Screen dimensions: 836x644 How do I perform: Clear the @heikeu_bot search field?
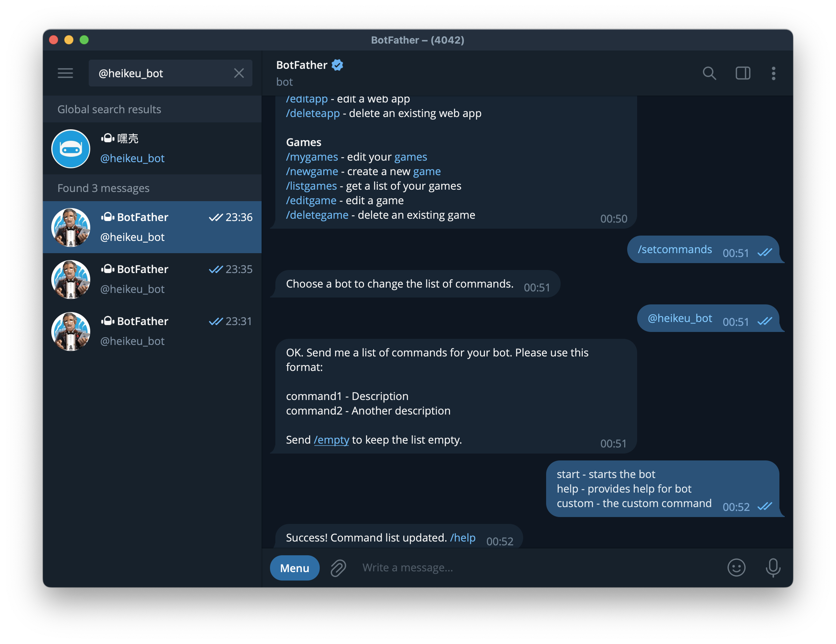(x=239, y=72)
